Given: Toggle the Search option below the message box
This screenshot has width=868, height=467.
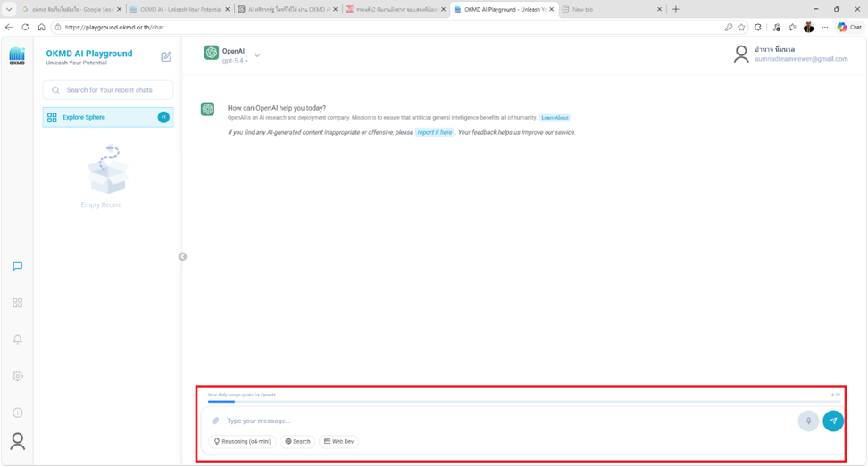Looking at the screenshot, I should click(x=298, y=441).
